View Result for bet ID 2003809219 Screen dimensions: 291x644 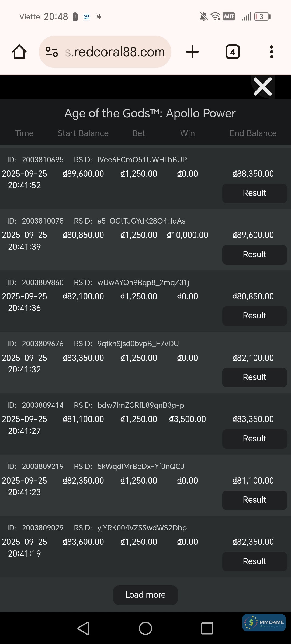click(x=254, y=500)
